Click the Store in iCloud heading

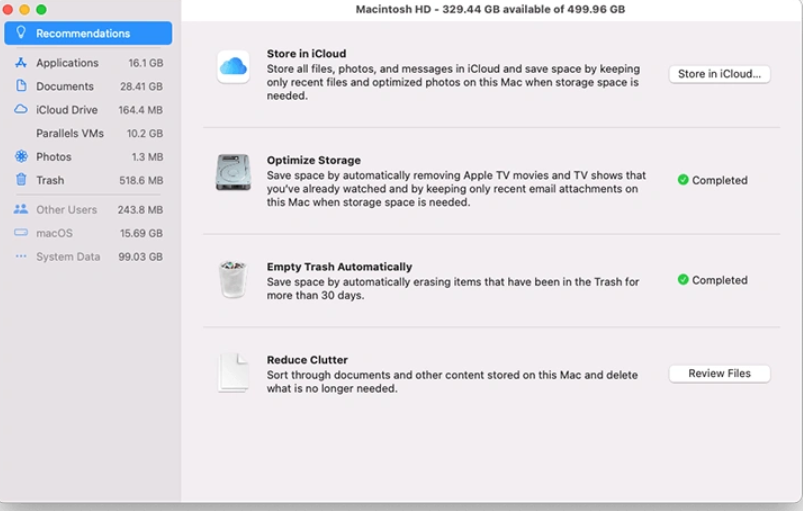306,54
